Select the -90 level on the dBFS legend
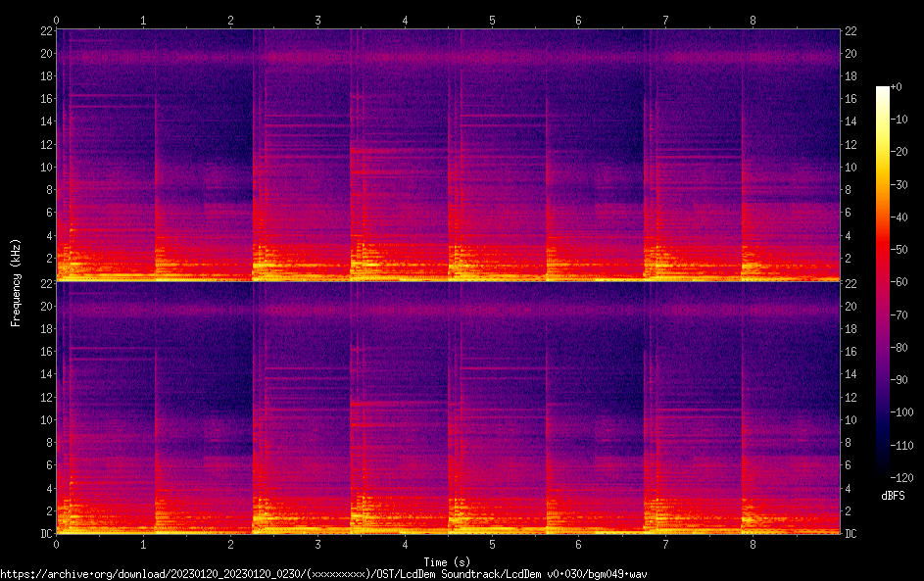924x581 pixels. point(896,378)
